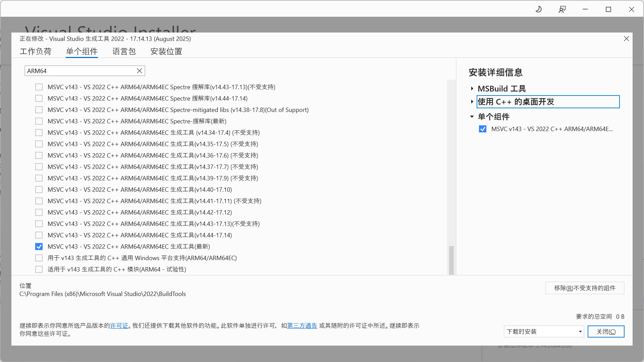Check ARM64 build tools v14.44-17.14 checkbox
The width and height of the screenshot is (644, 362).
pos(39,235)
